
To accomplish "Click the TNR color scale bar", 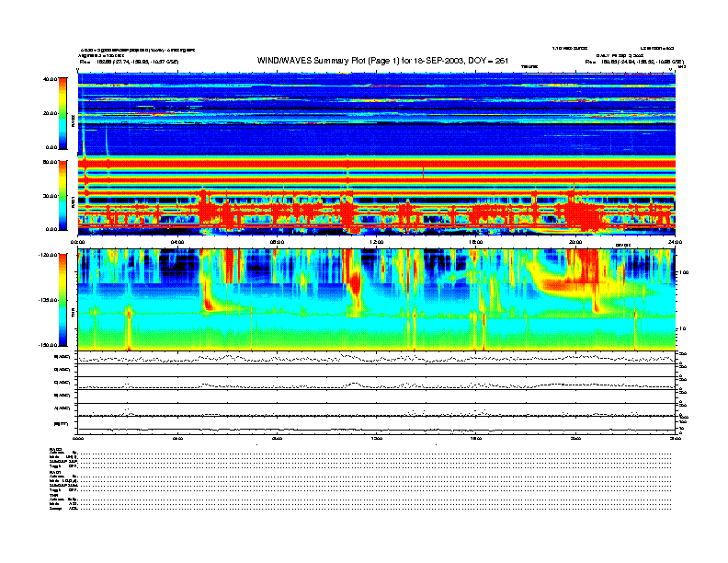I will point(63,300).
